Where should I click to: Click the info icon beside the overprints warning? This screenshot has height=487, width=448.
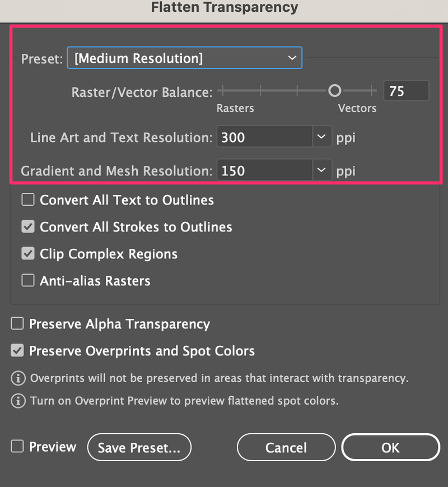(17, 378)
